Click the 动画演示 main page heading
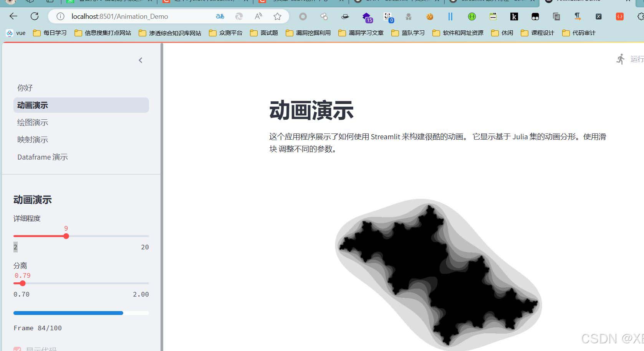Image resolution: width=644 pixels, height=351 pixels. (x=311, y=110)
